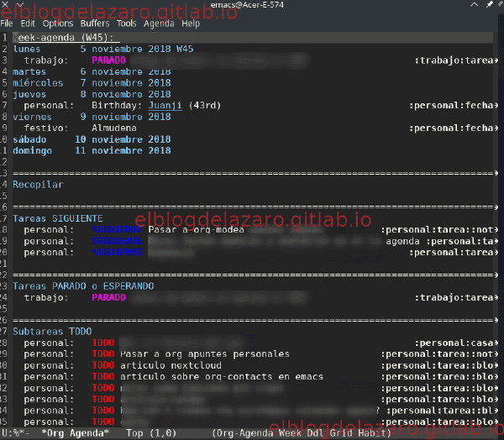Viewport: 504px width, 440px height.
Task: Select the 'martes 6 noviembre 2018' line
Action: 92,71
